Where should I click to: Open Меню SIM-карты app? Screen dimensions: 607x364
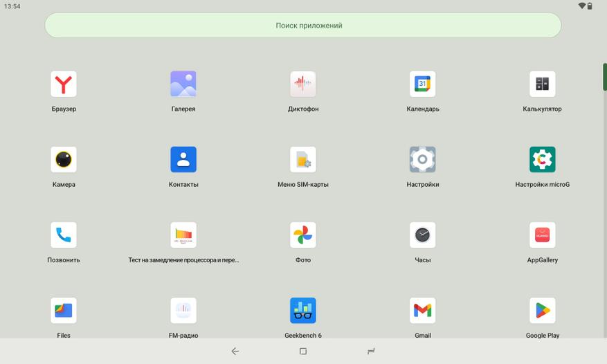coord(302,160)
